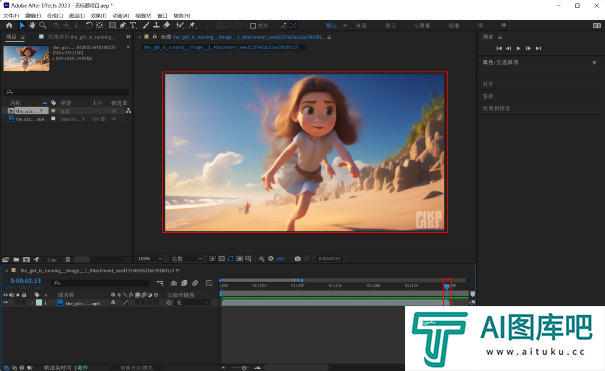Click the timeline current time 0:00:02:23
Viewport: 605px width, 371px height.
click(25, 281)
